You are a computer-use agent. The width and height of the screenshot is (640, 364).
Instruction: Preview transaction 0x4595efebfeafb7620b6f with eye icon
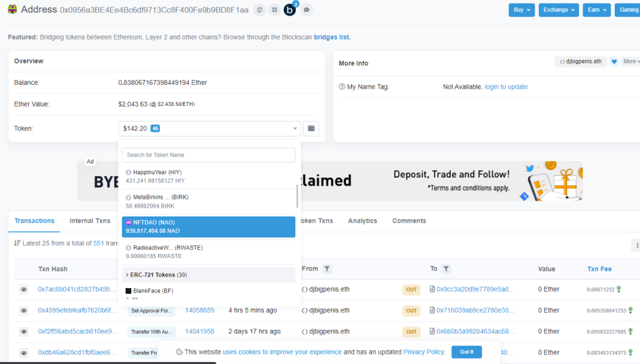(24, 311)
